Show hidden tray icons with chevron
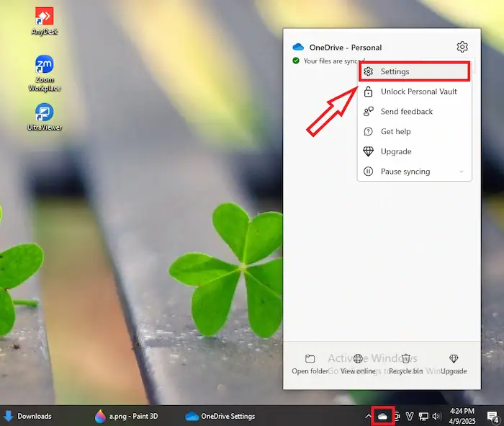The image size is (504, 426). pyautogui.click(x=369, y=416)
